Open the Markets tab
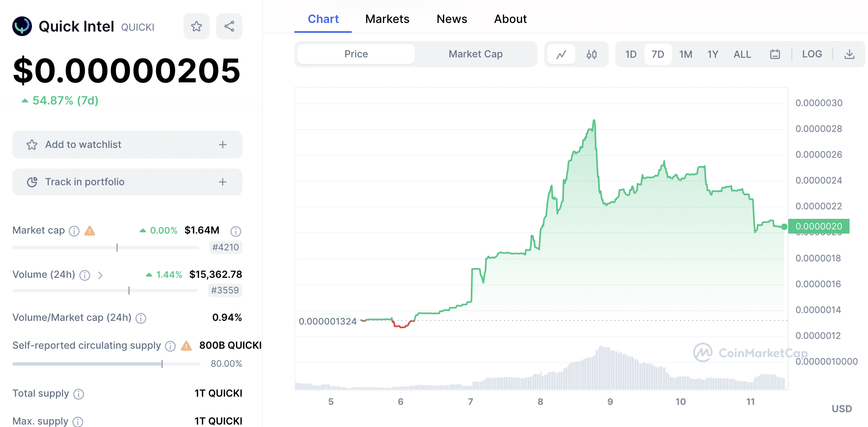 pos(387,19)
